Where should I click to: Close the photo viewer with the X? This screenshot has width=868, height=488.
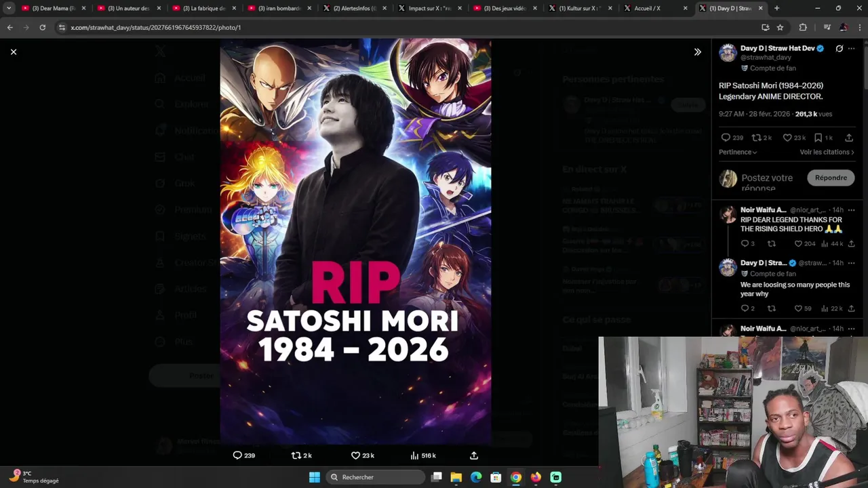pos(13,52)
